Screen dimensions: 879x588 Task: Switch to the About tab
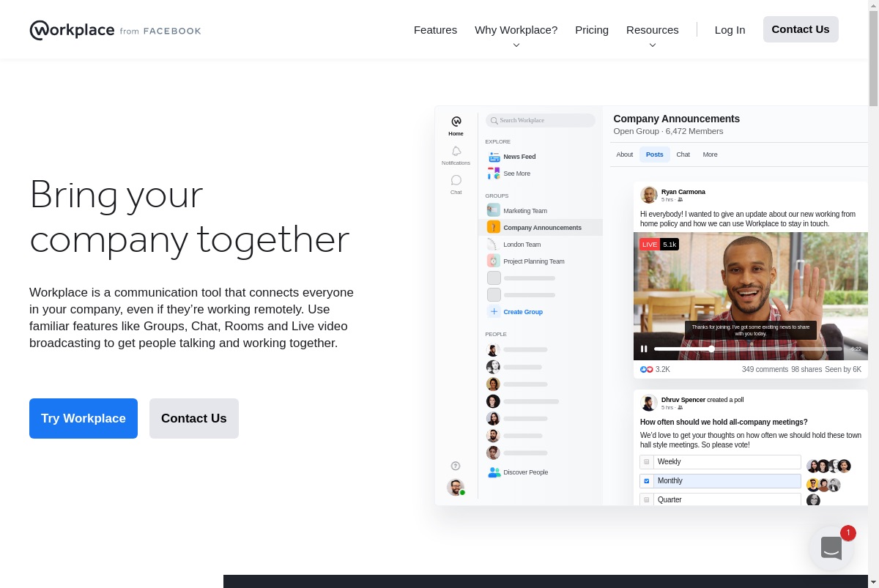pyautogui.click(x=624, y=155)
